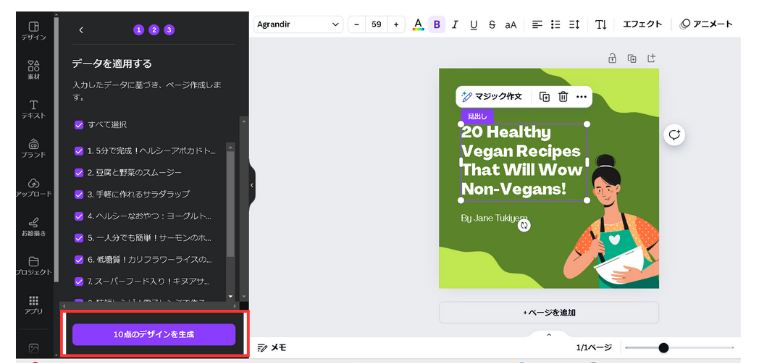This screenshot has height=363, width=768.
Task: Open the プロジェクト sidebar panel
Action: point(33,266)
